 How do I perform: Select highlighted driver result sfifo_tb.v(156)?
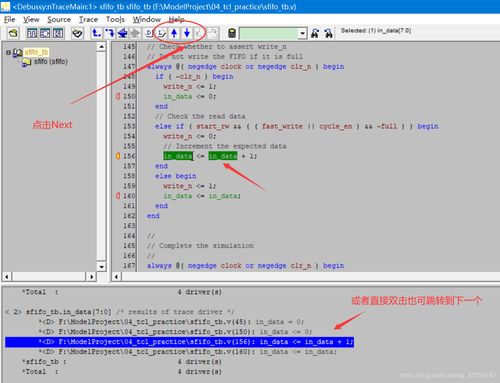[x=179, y=342]
